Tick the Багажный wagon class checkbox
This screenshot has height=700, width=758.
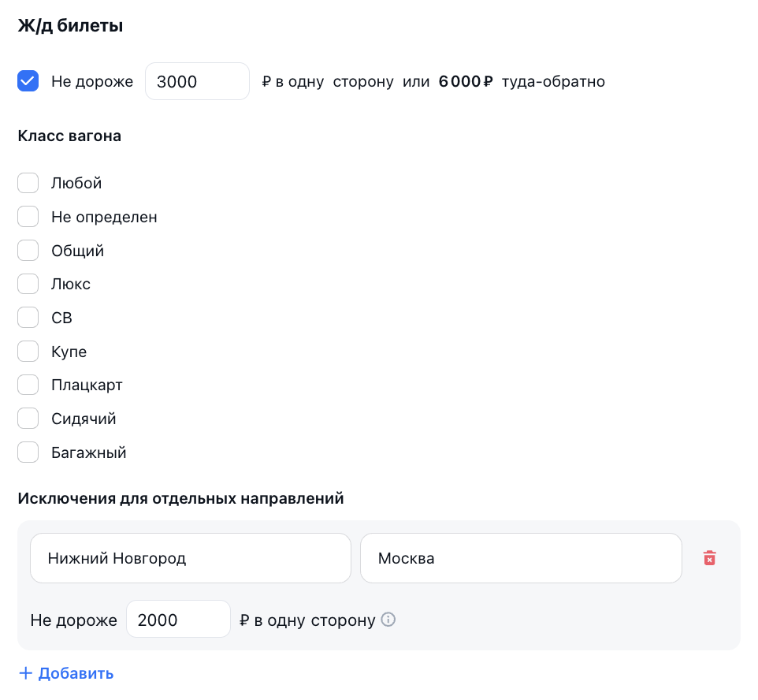pyautogui.click(x=28, y=452)
